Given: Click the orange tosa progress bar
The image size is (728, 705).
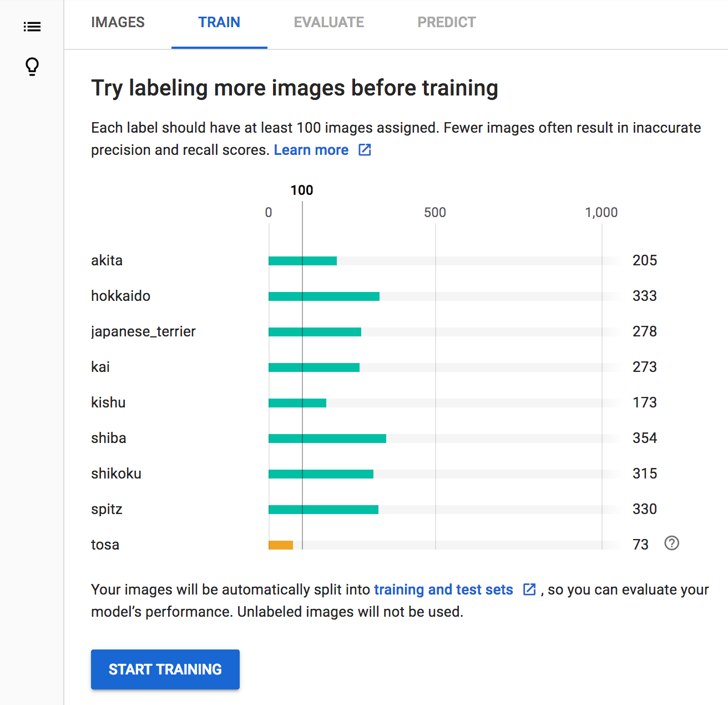Looking at the screenshot, I should (281, 545).
